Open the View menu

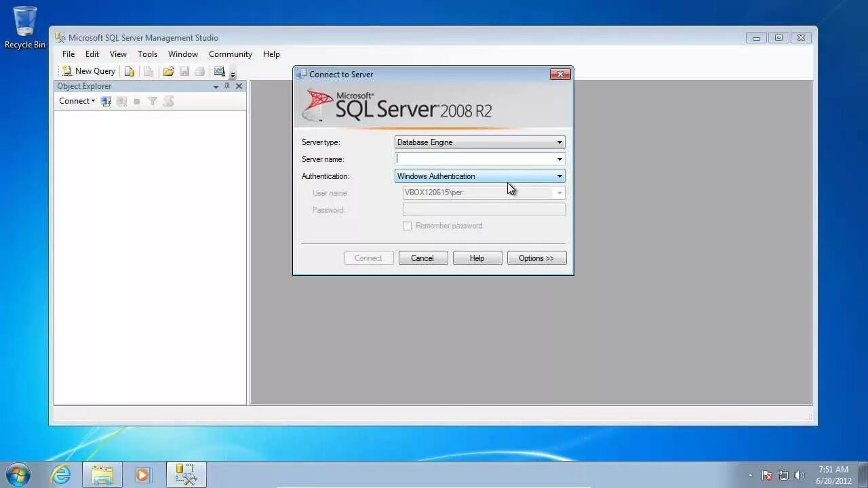[x=118, y=54]
